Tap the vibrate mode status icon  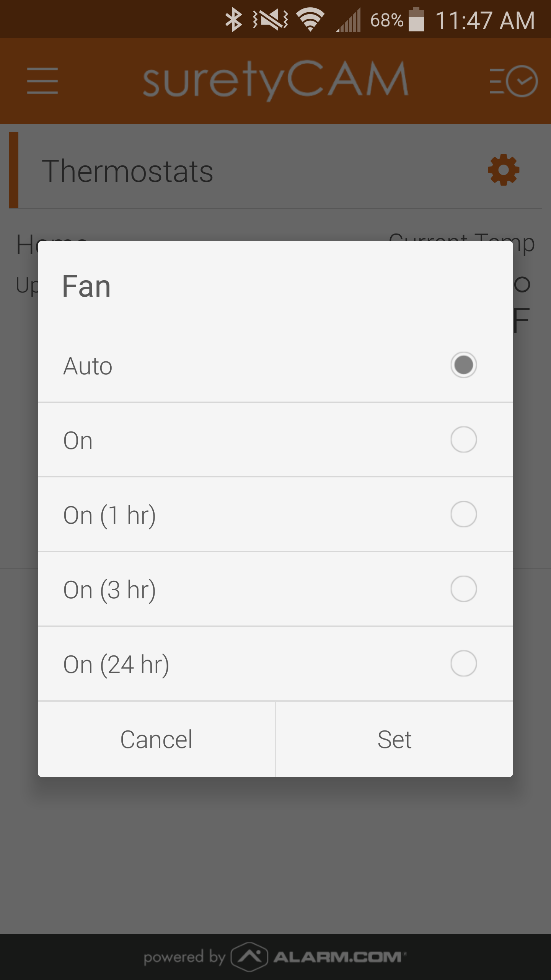pos(271,20)
